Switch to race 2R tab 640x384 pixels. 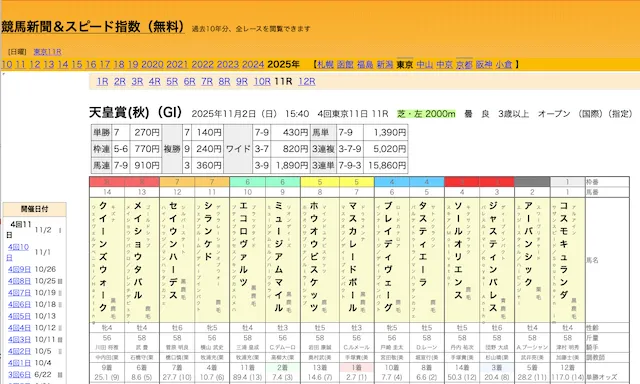pyautogui.click(x=120, y=82)
